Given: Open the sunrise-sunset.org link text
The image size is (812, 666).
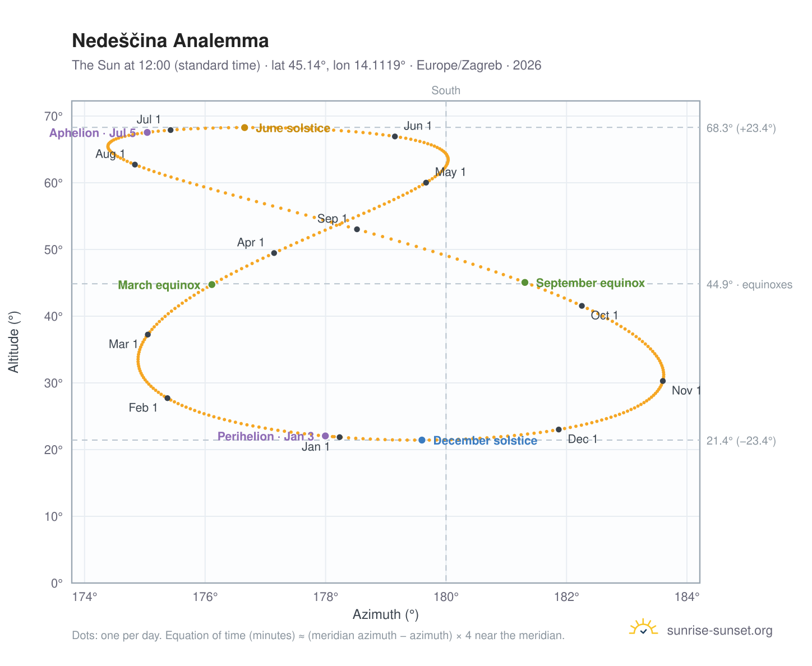Looking at the screenshot, I should tap(719, 631).
